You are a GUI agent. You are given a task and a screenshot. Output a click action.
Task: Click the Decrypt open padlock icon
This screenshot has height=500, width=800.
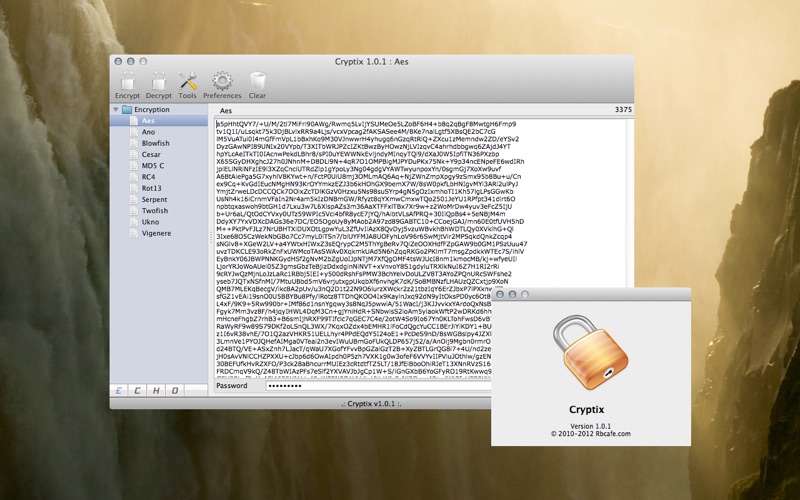click(159, 81)
